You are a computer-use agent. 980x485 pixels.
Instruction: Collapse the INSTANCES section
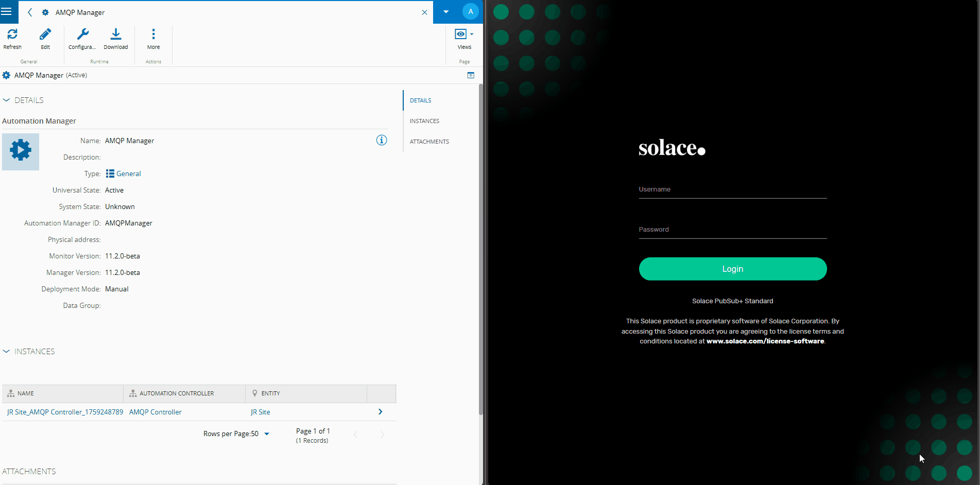[7, 351]
